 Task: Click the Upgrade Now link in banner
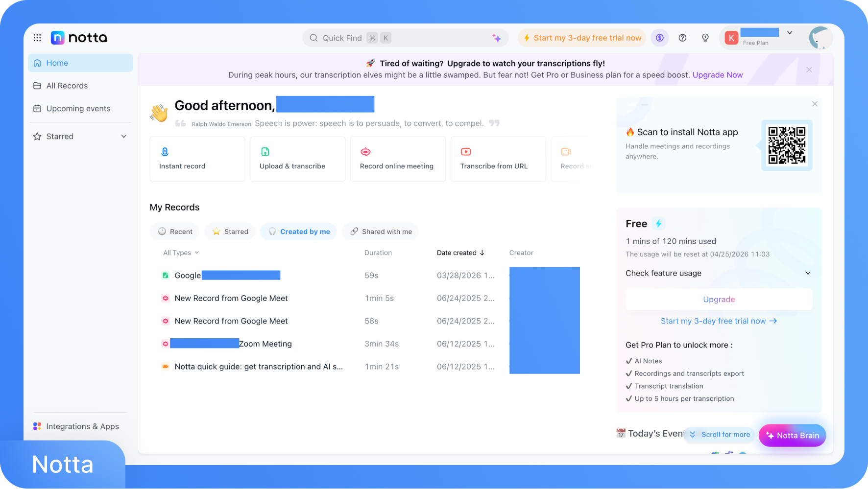[x=717, y=75]
